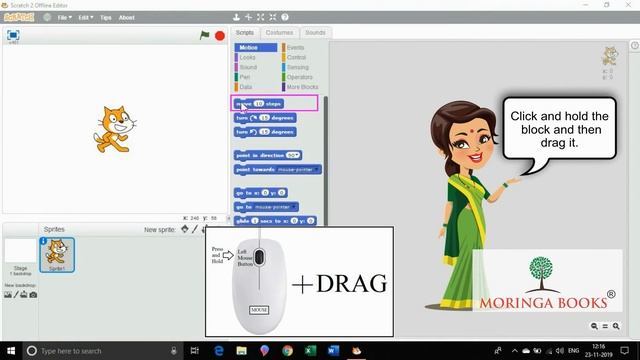Click x value field in go to x y block
The image size is (640, 360).
pos(265,193)
